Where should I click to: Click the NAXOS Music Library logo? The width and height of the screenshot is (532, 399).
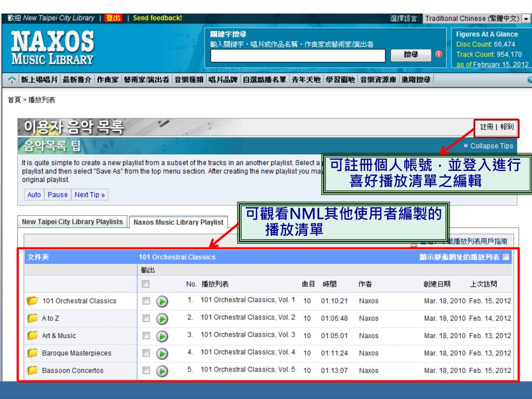(x=52, y=48)
